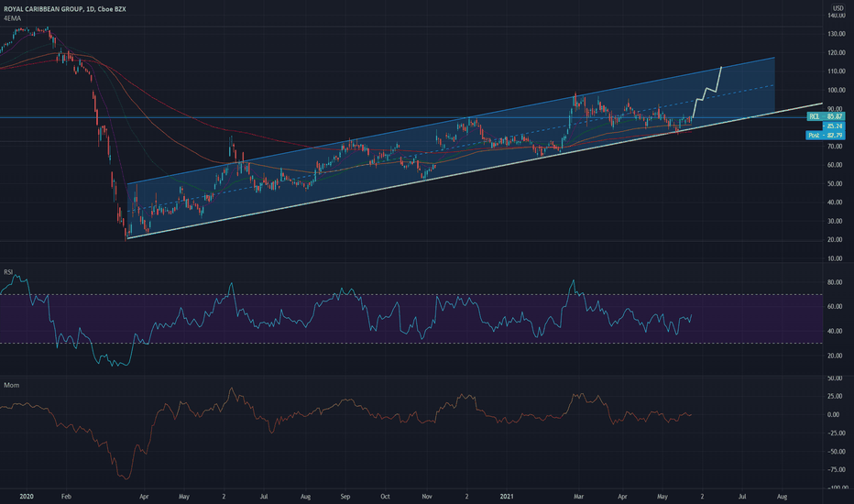This screenshot has width=854, height=504.
Task: Click the RCL 85.87 price label
Action: point(825,116)
